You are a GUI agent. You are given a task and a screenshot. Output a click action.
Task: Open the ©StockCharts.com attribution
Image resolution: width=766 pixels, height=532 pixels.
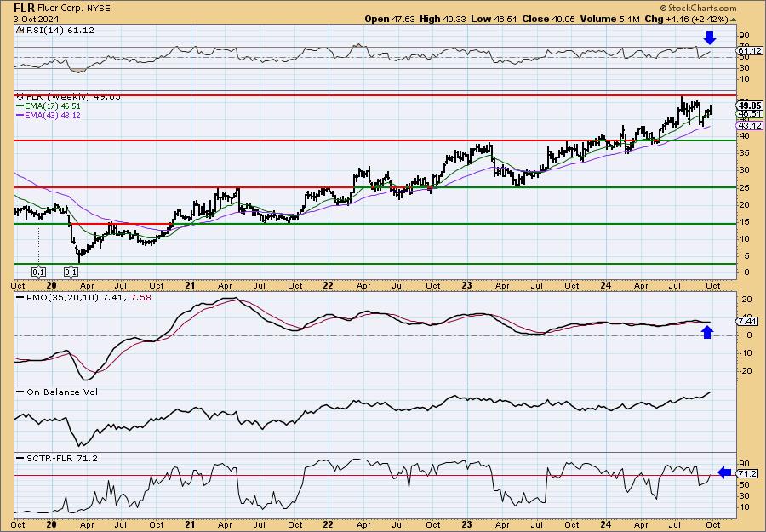coord(698,8)
